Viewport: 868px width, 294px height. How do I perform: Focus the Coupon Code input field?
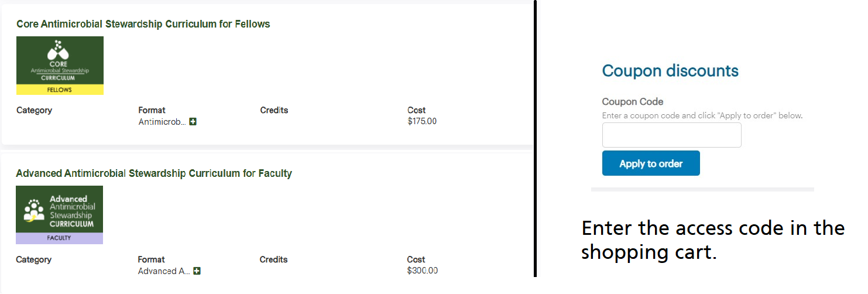pos(671,135)
